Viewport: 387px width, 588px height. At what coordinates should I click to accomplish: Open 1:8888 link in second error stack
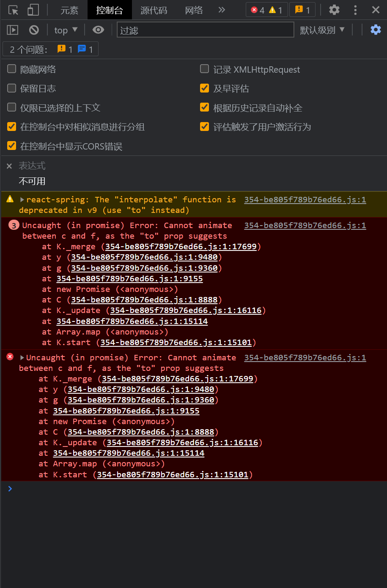141,432
